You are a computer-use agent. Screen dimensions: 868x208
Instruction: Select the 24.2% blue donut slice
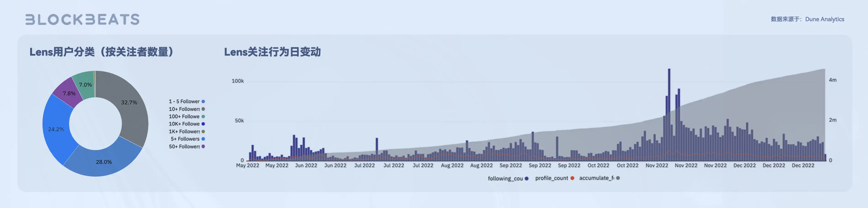[56, 129]
